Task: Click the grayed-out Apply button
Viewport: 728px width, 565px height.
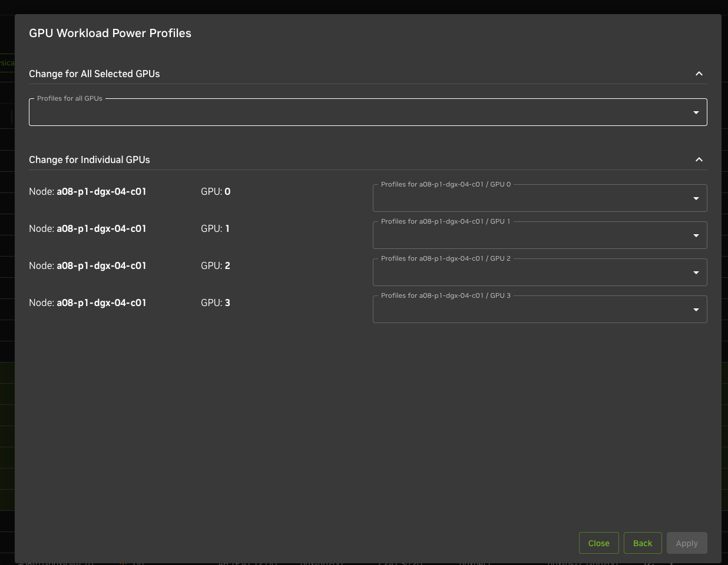Action: point(686,543)
